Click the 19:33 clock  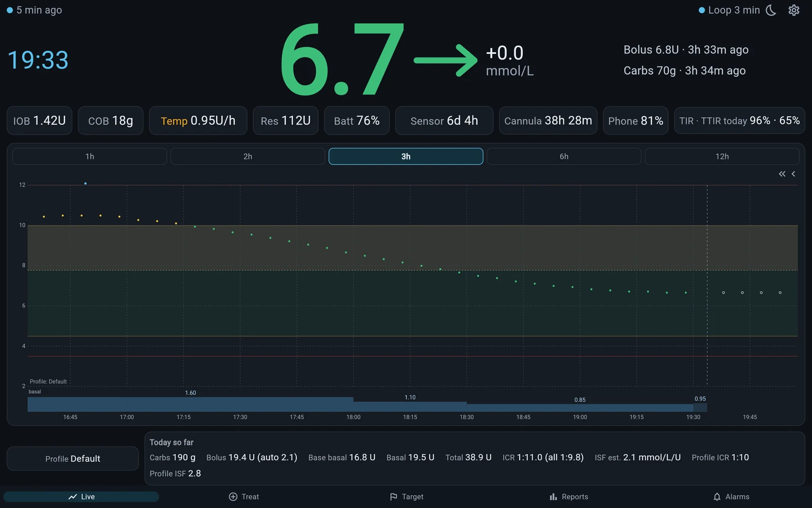[x=38, y=60]
